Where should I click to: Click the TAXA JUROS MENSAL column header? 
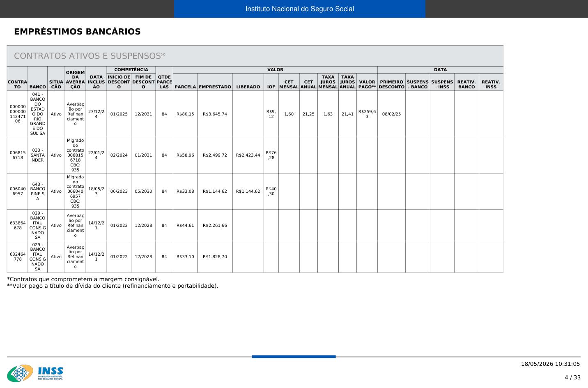[328, 82]
